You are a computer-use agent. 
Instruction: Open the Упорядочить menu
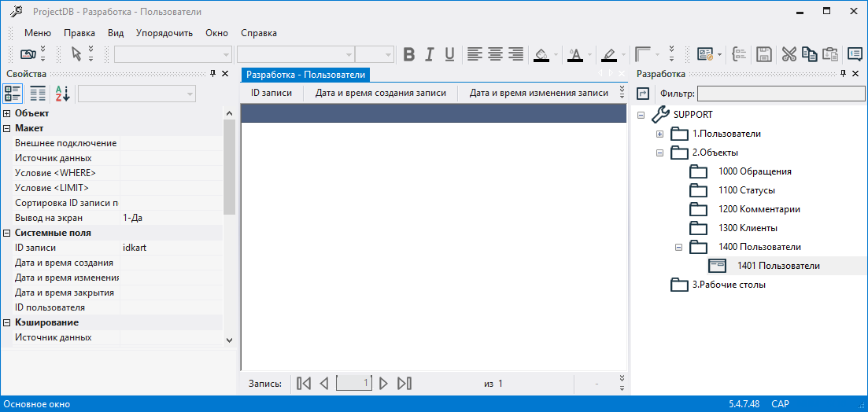pos(164,33)
